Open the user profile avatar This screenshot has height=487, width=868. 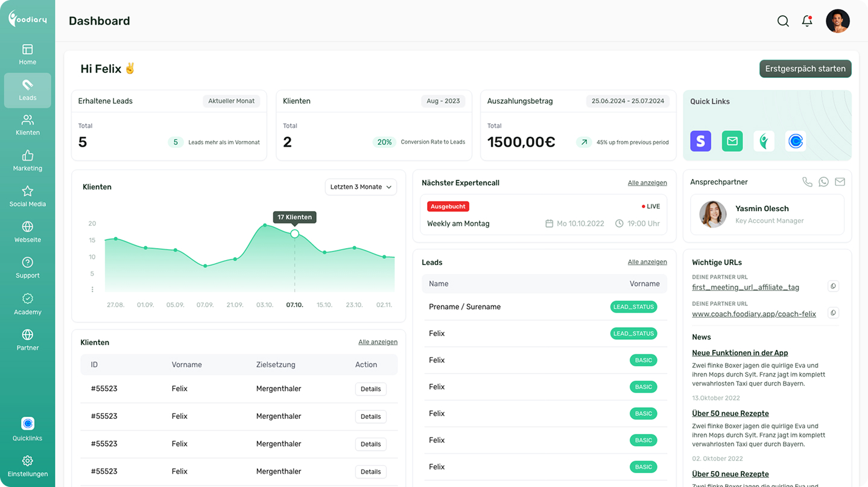pos(837,21)
